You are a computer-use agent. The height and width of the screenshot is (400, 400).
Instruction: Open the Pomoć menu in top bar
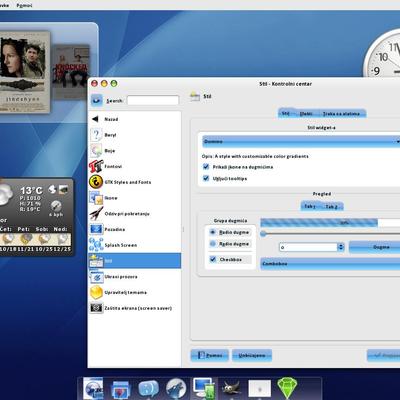pos(24,5)
